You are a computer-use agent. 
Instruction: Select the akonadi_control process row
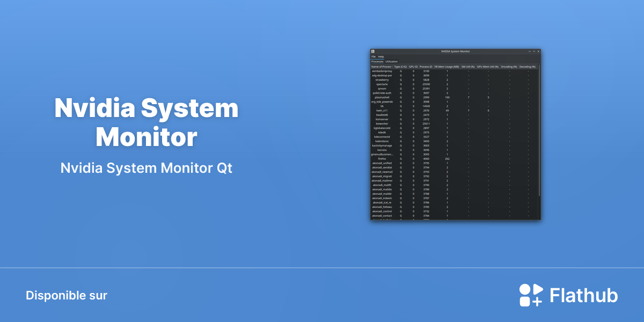(454, 211)
